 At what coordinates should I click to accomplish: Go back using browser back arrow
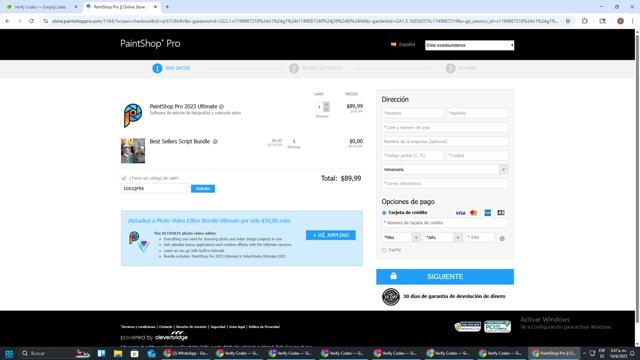(x=7, y=21)
